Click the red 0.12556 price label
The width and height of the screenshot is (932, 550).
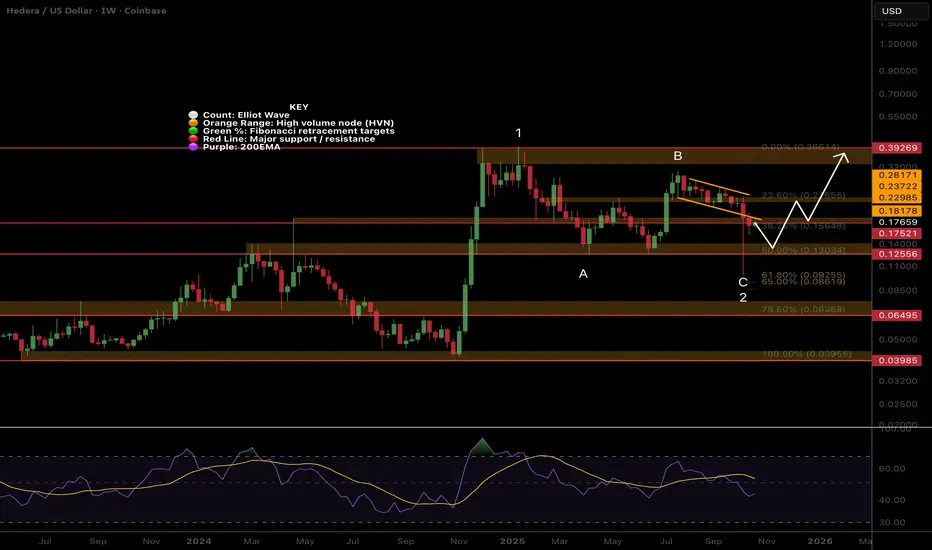click(898, 254)
